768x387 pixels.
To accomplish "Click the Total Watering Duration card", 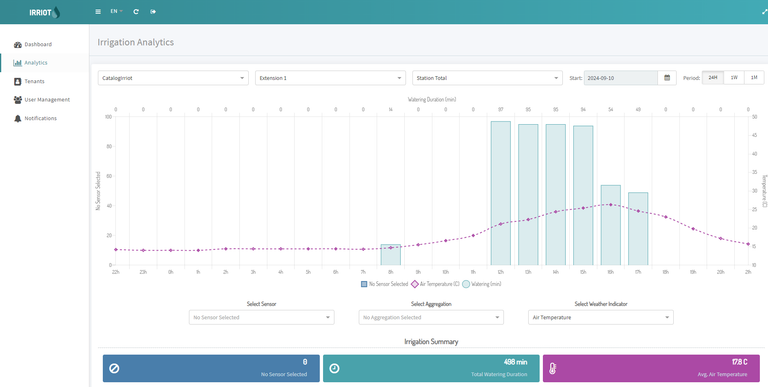I will click(x=431, y=368).
